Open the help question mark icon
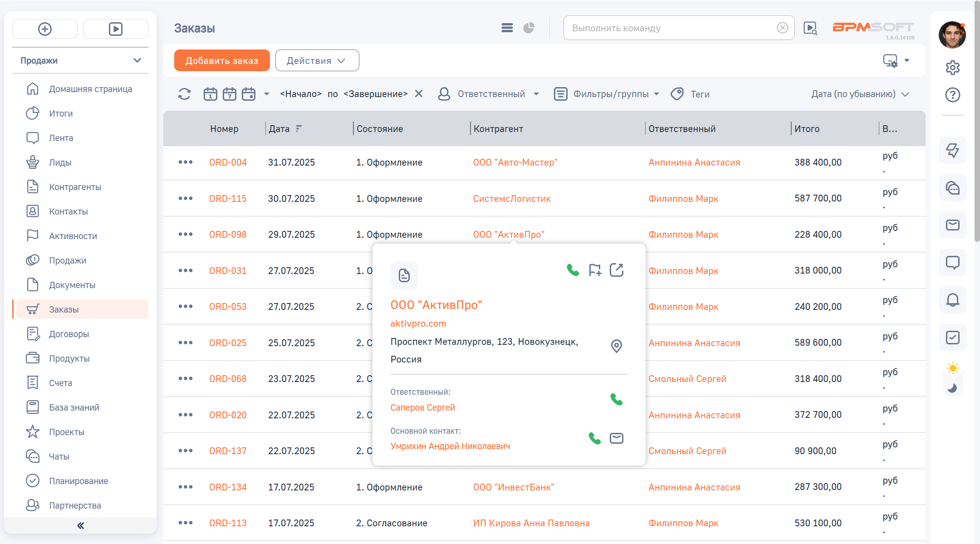This screenshot has height=544, width=980. click(953, 95)
